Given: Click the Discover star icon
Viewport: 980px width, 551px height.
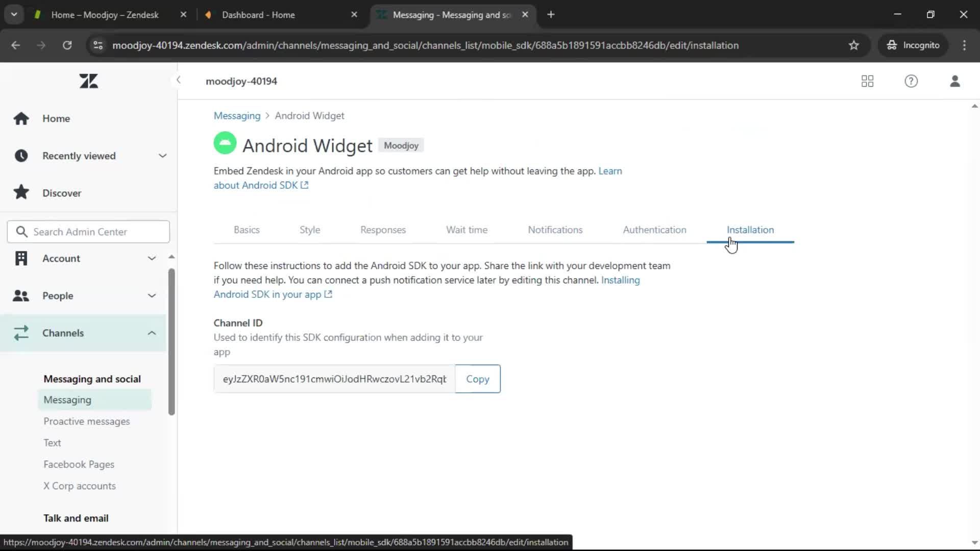Looking at the screenshot, I should 21,193.
